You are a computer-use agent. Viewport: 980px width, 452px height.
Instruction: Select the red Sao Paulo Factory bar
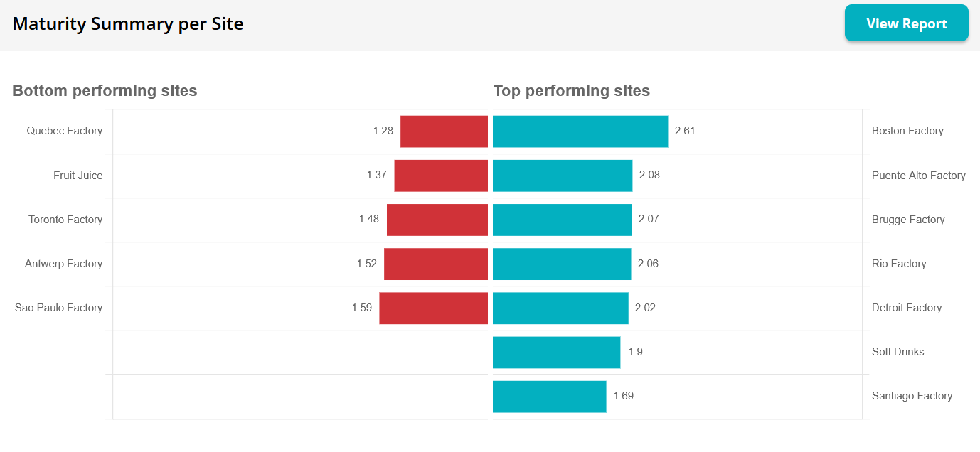click(433, 308)
